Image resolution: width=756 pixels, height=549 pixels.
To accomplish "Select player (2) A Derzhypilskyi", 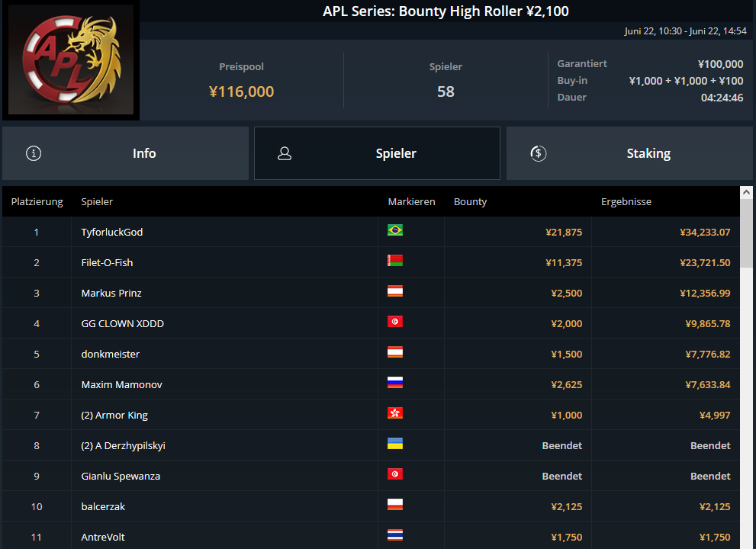I will click(123, 445).
